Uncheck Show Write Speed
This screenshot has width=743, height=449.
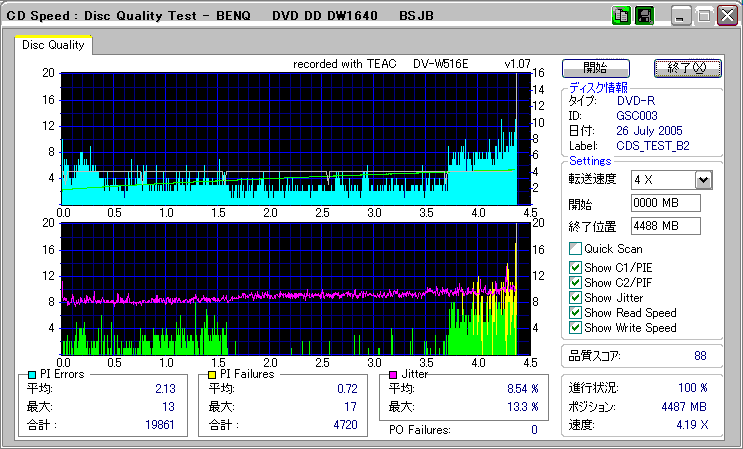[575, 327]
